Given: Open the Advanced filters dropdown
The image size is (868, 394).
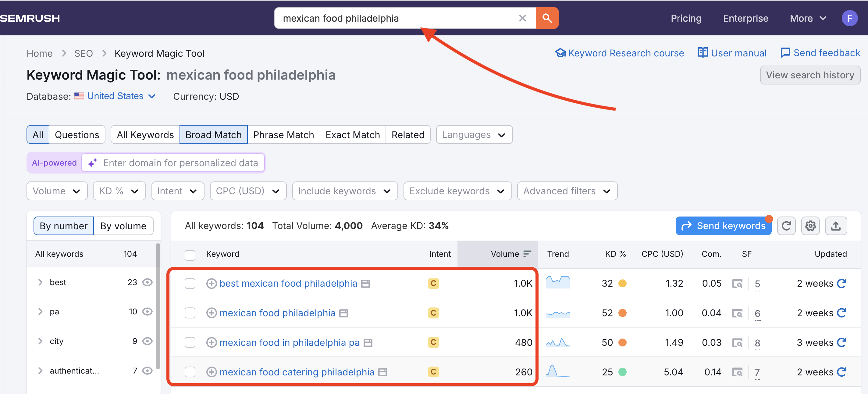Looking at the screenshot, I should [567, 191].
